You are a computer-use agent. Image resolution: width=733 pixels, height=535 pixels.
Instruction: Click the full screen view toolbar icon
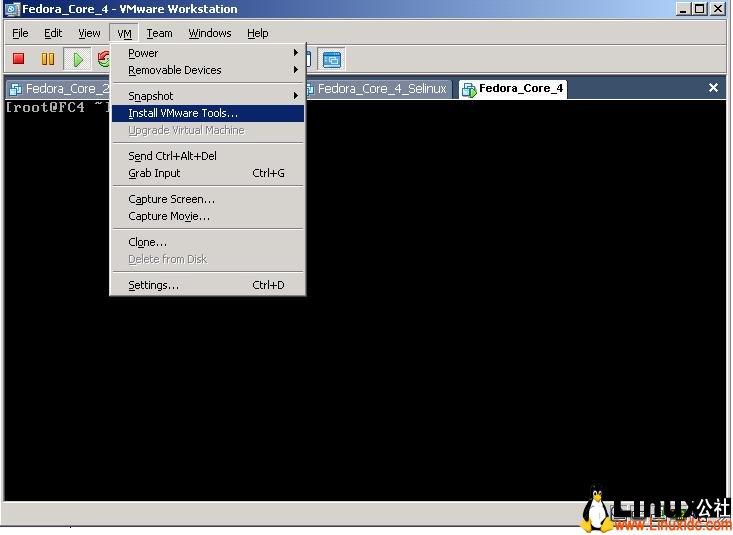pos(332,60)
